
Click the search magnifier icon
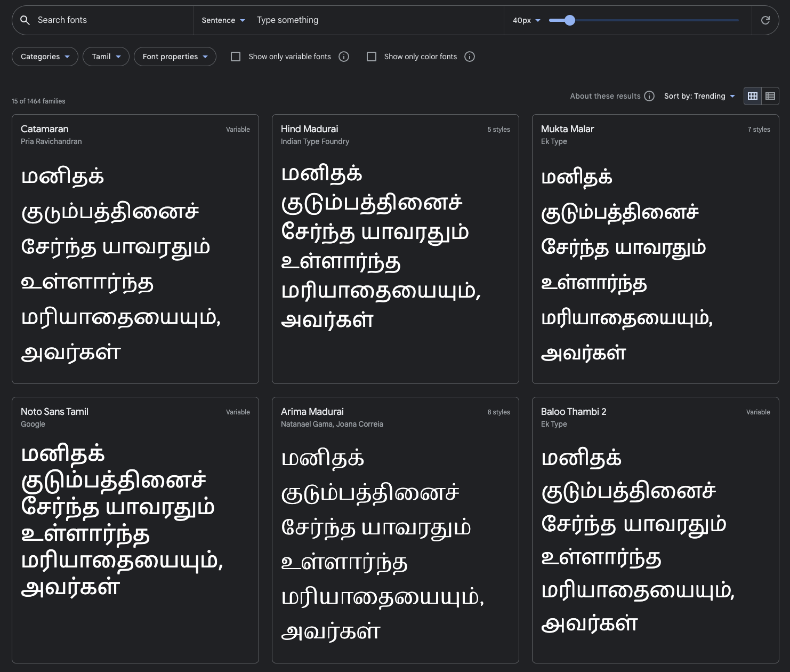(x=25, y=20)
